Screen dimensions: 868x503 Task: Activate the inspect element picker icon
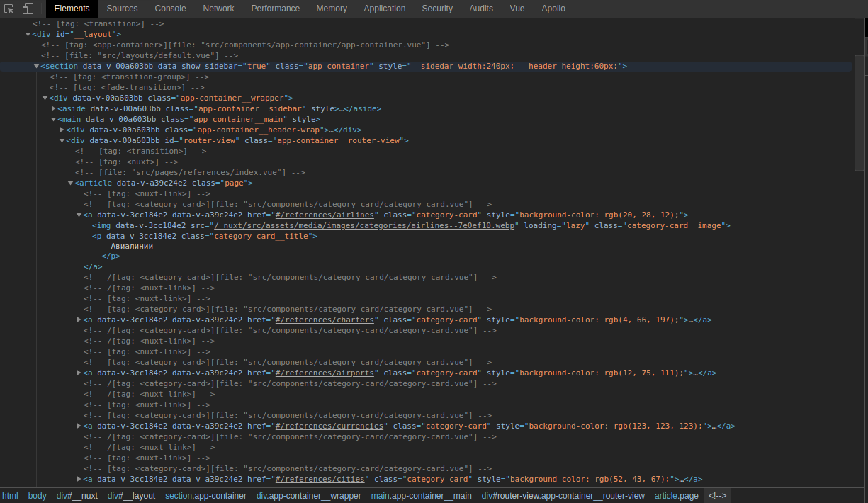click(9, 9)
